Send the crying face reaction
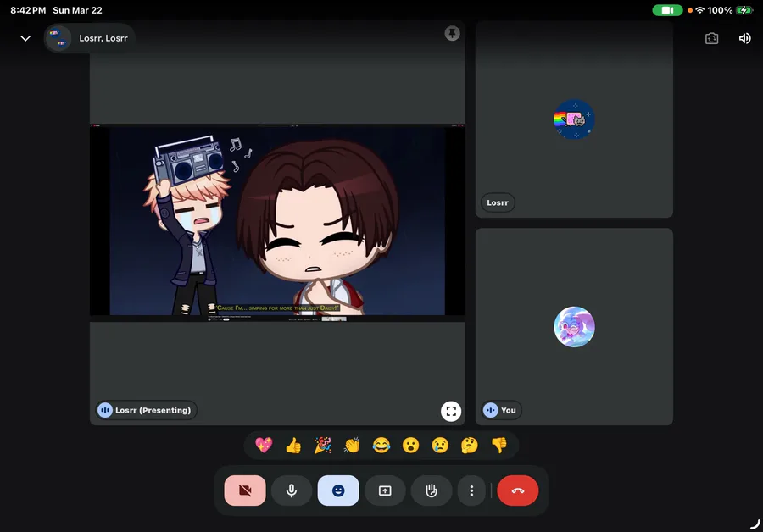 440,445
